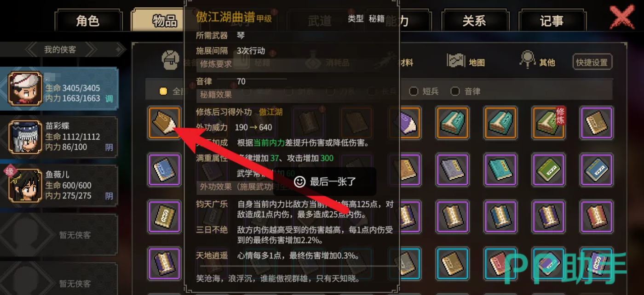Viewport: 644px width, 295px height.
Task: Select character 苗彩蝶 in party list
Action: [59, 136]
